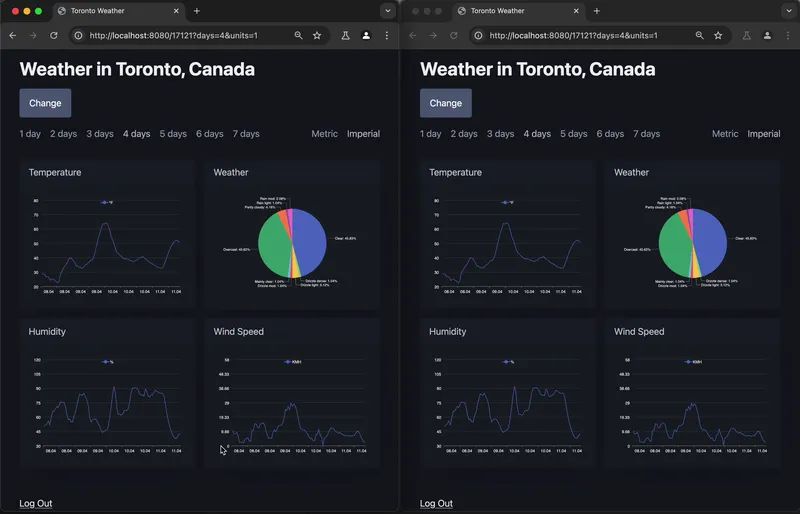The width and height of the screenshot is (800, 514).
Task: Open the profile icon in the right window
Action: (766, 35)
